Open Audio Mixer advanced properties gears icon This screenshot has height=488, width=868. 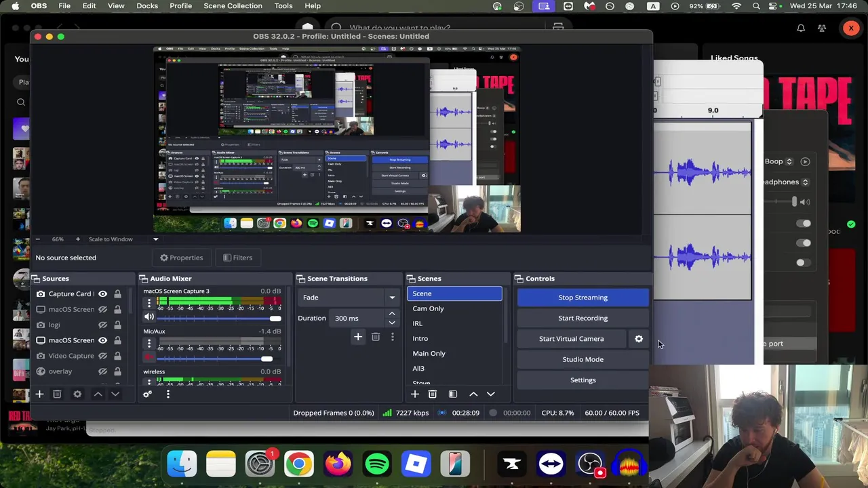pyautogui.click(x=147, y=394)
